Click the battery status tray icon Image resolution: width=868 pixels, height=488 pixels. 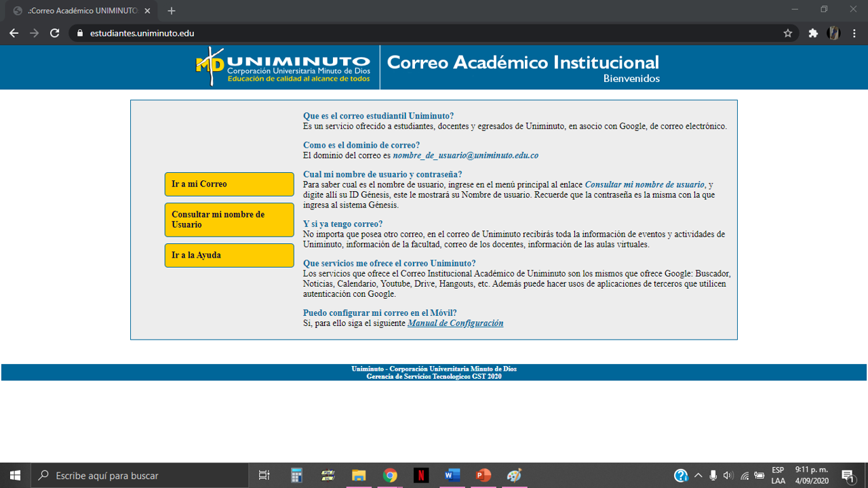tap(759, 475)
